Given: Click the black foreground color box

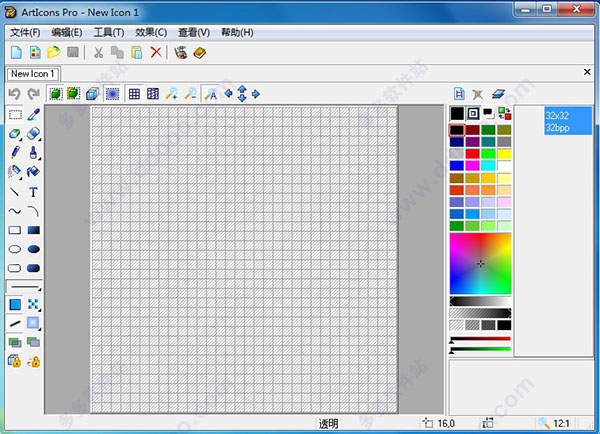Looking at the screenshot, I should 457,113.
